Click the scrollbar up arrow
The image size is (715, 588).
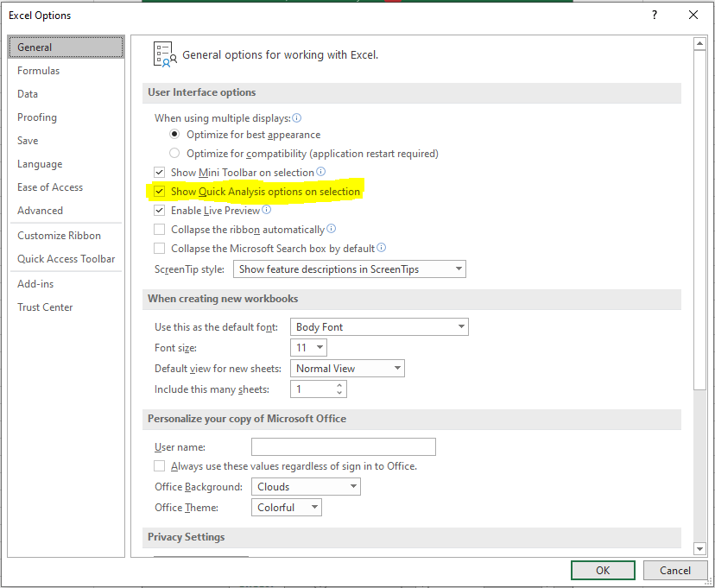tap(699, 44)
